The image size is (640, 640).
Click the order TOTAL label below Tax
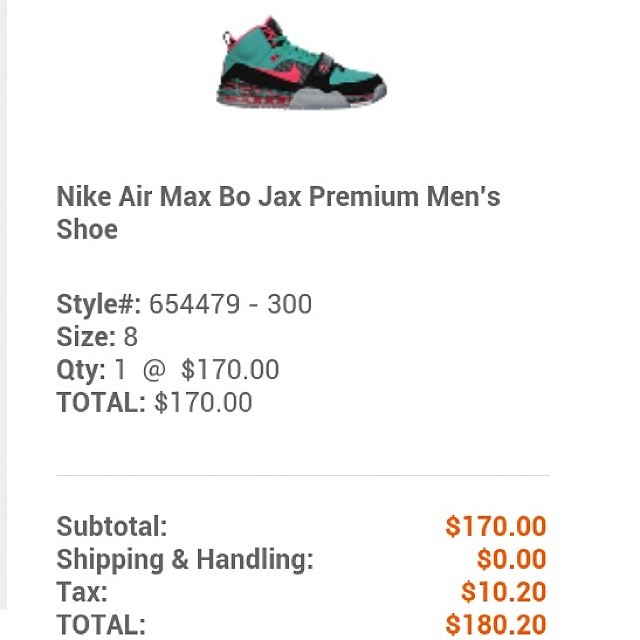101,625
